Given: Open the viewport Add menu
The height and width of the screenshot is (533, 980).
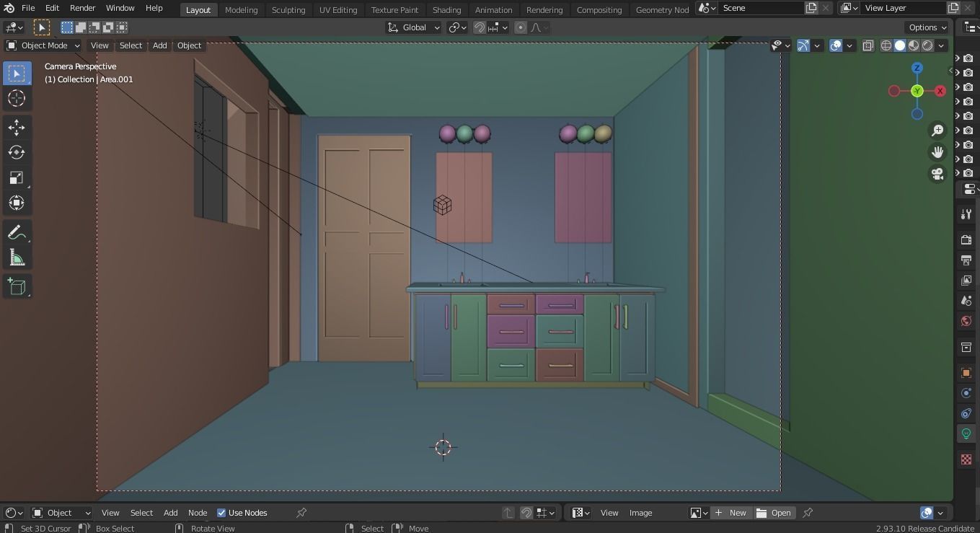Looking at the screenshot, I should pos(159,45).
